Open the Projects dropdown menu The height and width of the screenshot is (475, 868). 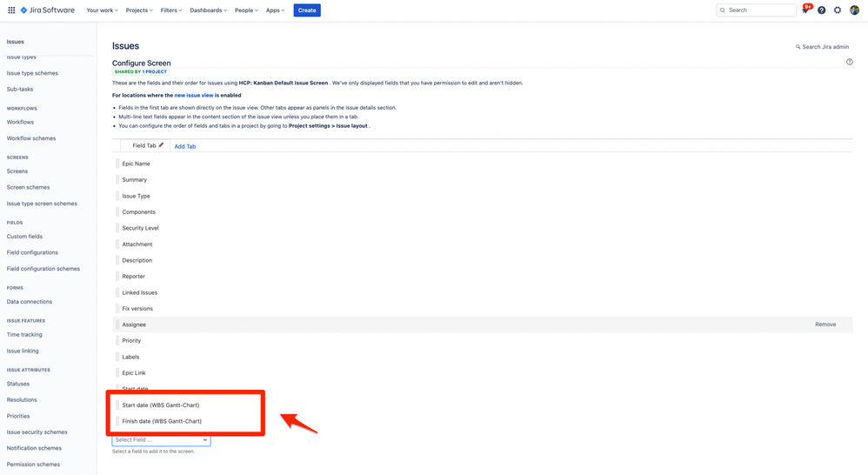(139, 10)
